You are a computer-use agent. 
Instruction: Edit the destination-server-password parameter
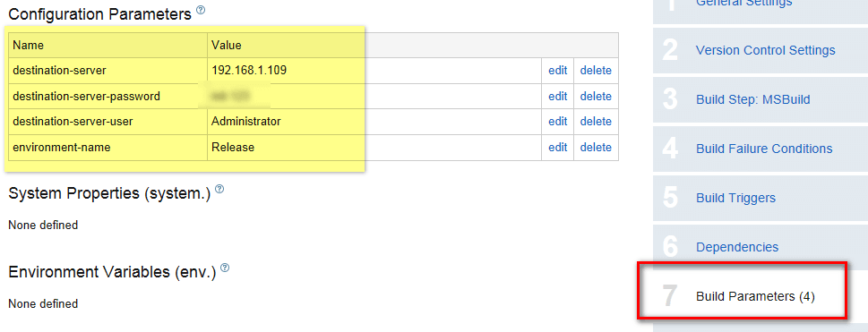[558, 97]
